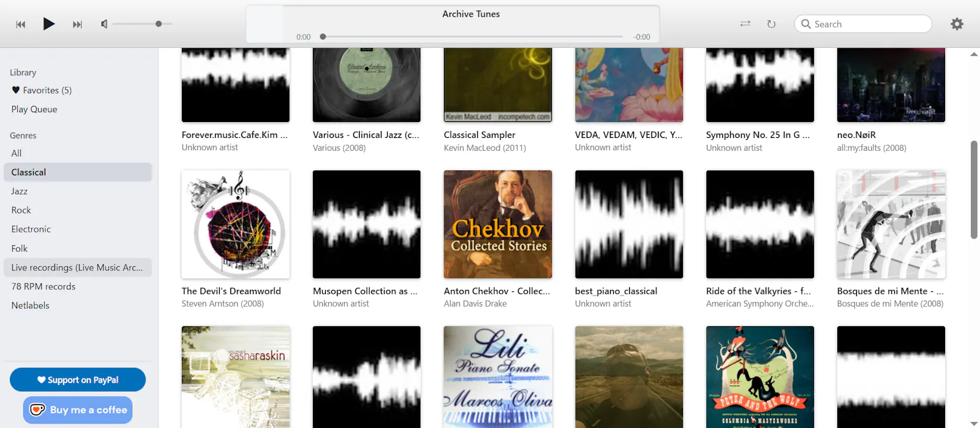Open the desert road album cover

point(629,377)
